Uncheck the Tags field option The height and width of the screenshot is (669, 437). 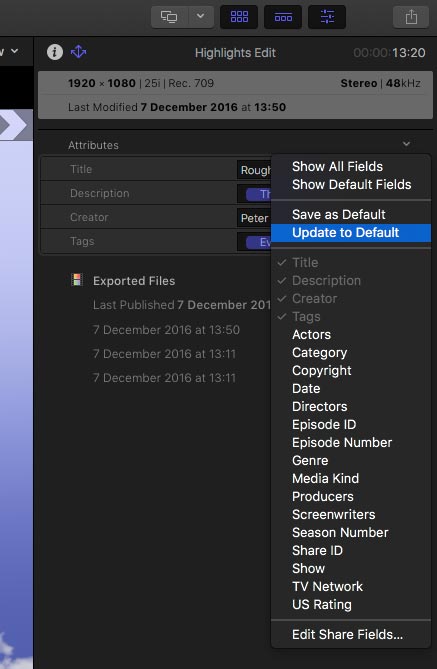tap(351, 317)
